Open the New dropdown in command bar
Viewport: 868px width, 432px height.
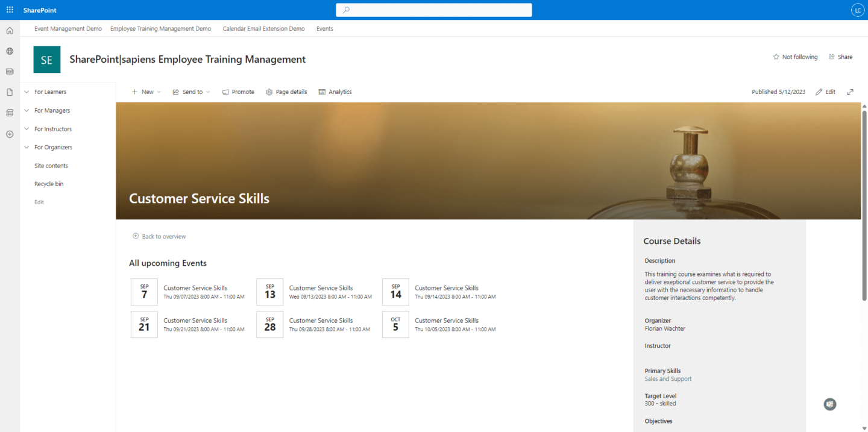[146, 92]
